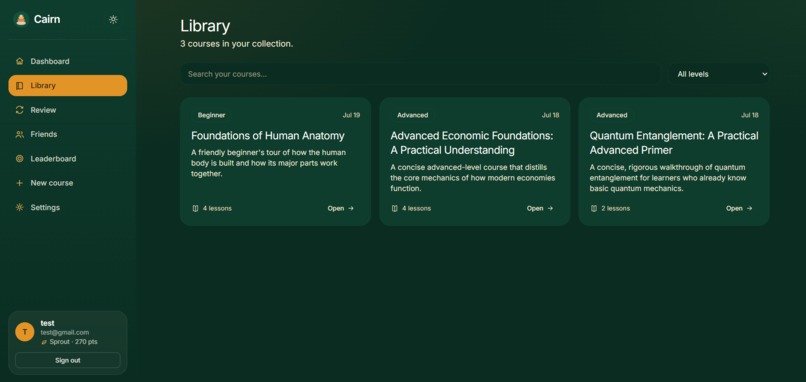Click Advanced badge on Economic Foundations card

point(412,115)
